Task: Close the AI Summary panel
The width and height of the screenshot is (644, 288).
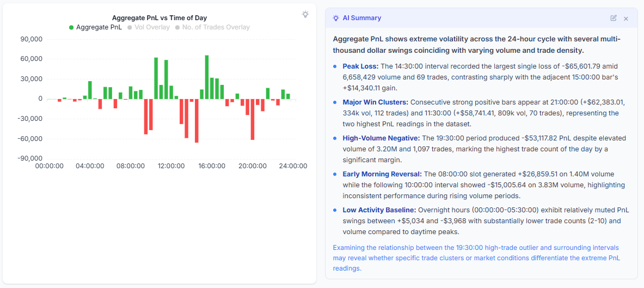Action: pos(626,19)
